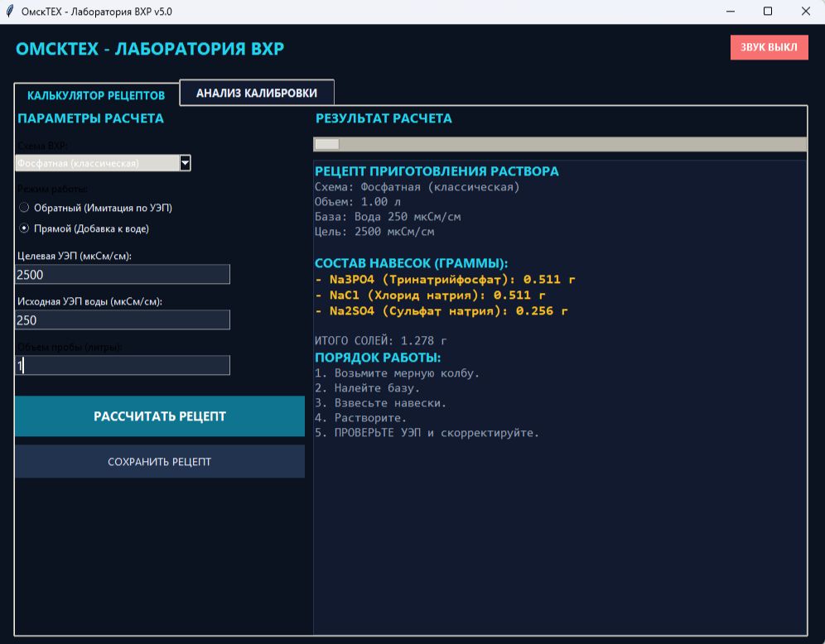Click step 1 Возьмите мерную колбу

click(x=398, y=373)
